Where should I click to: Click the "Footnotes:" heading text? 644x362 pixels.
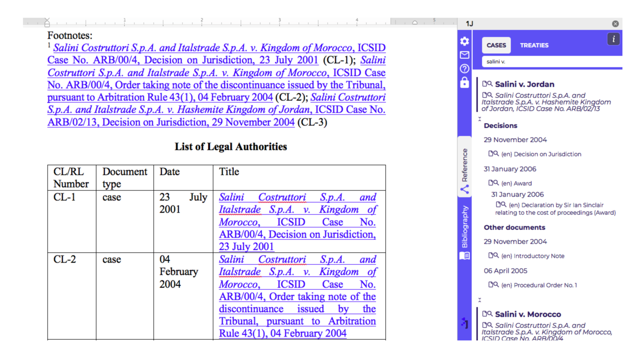click(x=70, y=35)
